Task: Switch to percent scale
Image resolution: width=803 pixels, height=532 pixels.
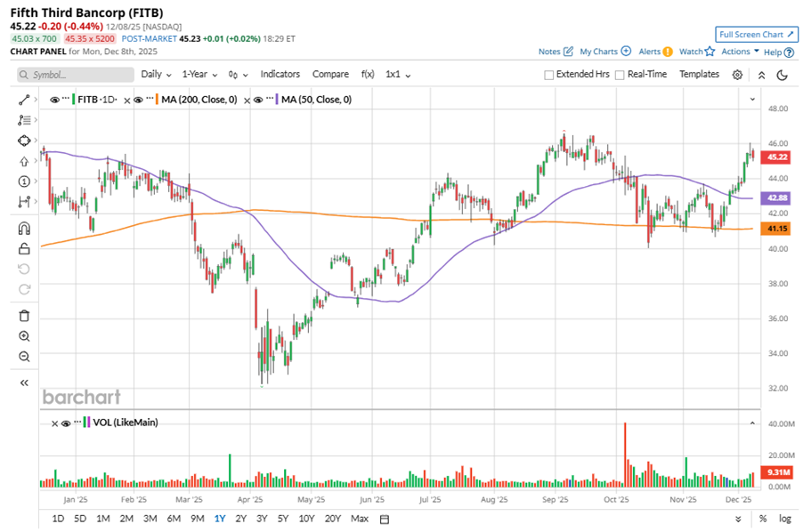Action: (763, 519)
